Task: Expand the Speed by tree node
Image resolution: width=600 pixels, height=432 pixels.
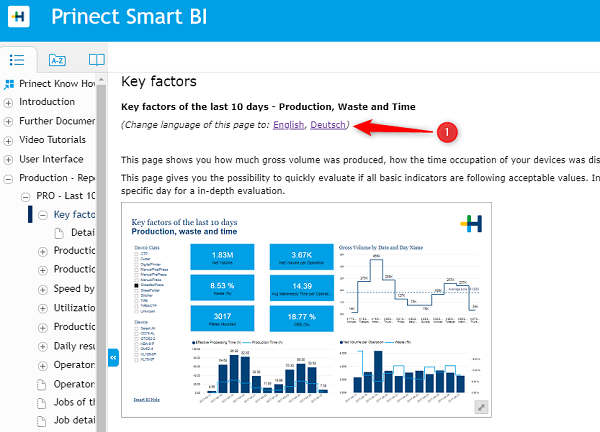Action: pyautogui.click(x=43, y=290)
